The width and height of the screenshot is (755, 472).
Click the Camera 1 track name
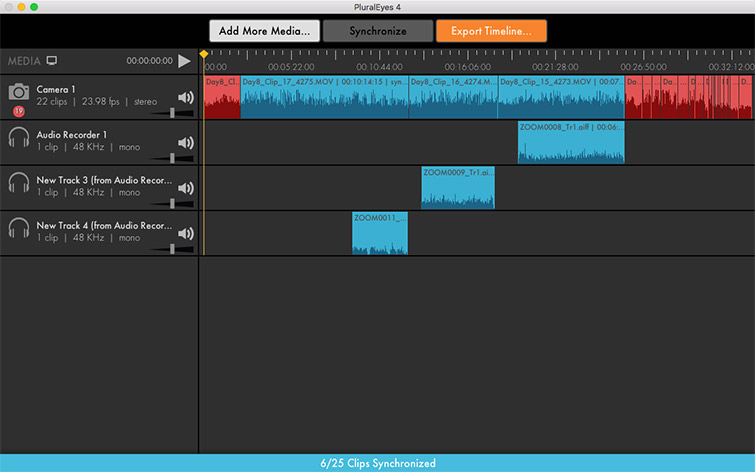(56, 90)
